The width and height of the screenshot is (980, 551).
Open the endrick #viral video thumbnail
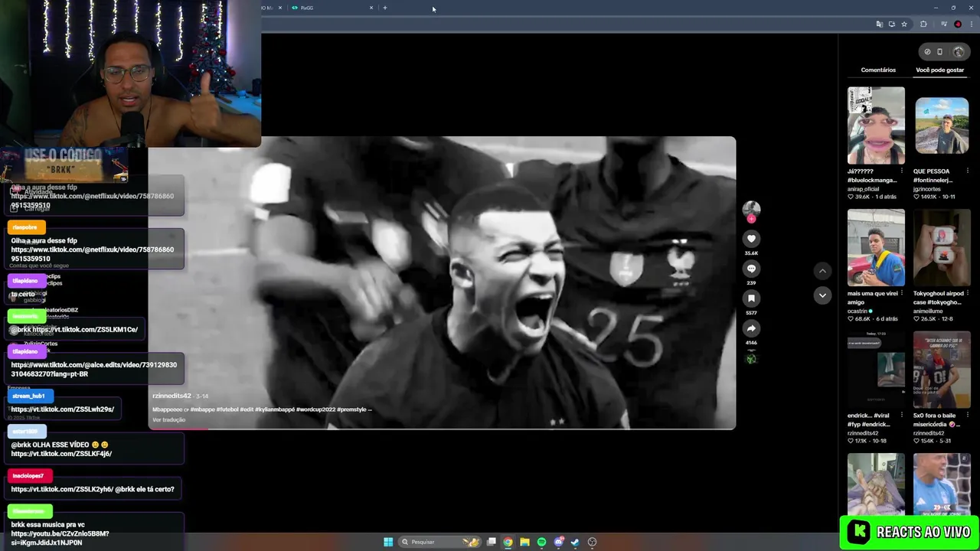click(876, 370)
